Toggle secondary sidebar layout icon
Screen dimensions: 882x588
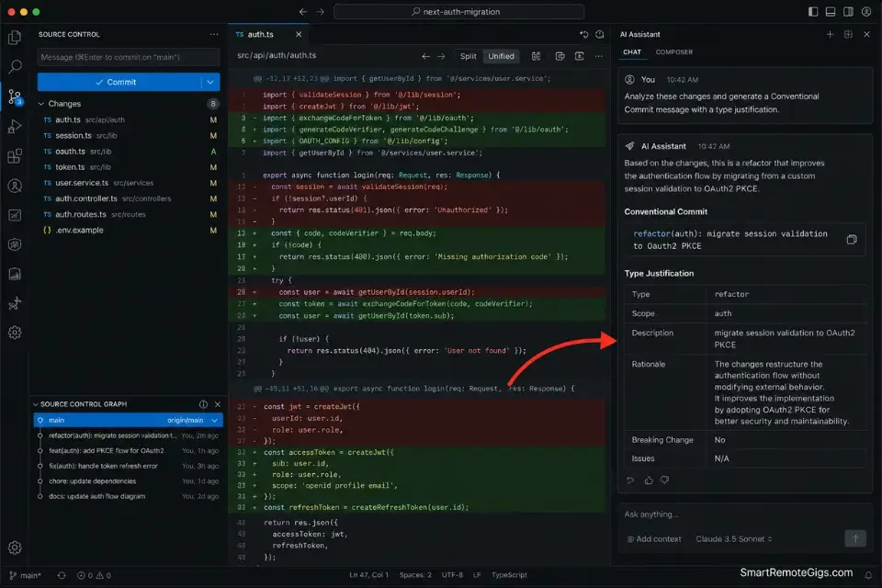point(848,12)
